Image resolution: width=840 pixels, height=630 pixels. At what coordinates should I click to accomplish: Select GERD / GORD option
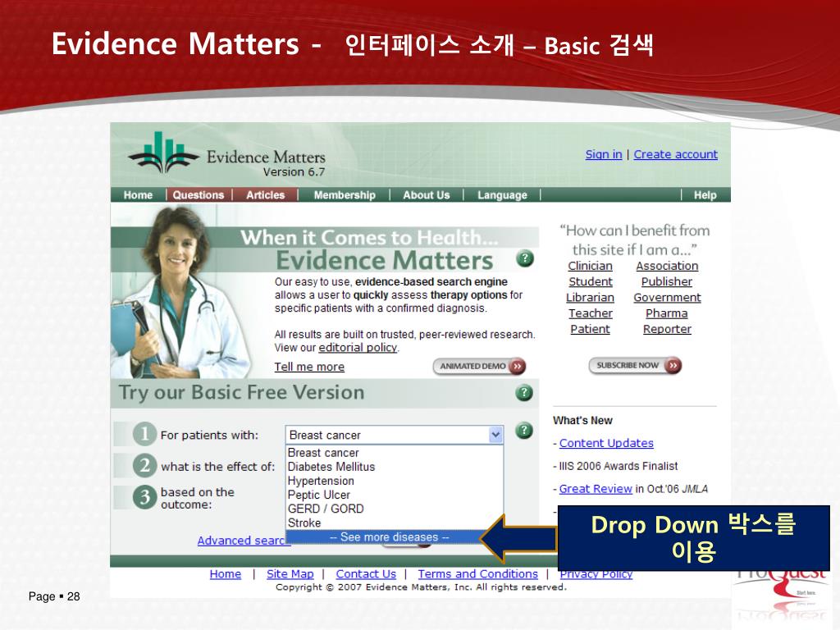(395, 509)
